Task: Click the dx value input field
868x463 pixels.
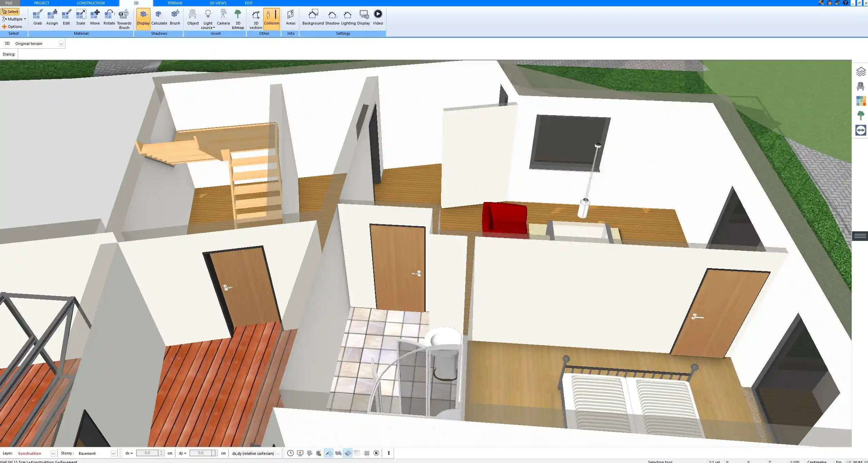Action: (147, 453)
